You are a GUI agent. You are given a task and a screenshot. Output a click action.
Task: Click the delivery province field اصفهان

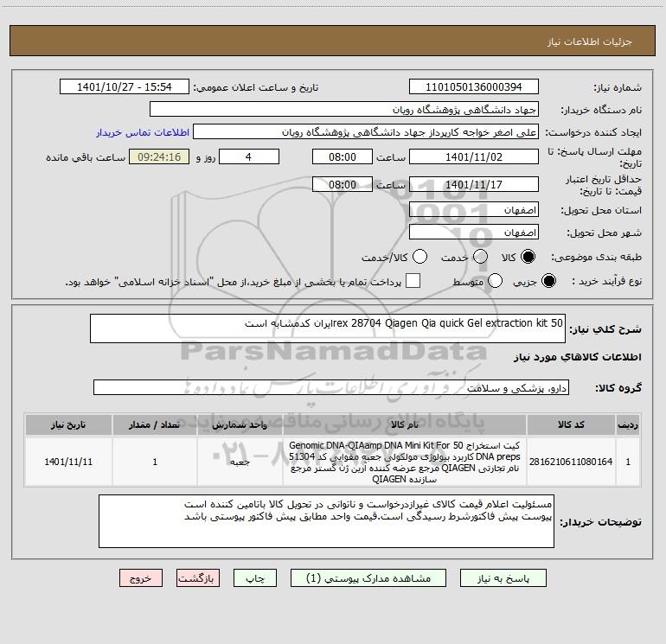point(474,209)
